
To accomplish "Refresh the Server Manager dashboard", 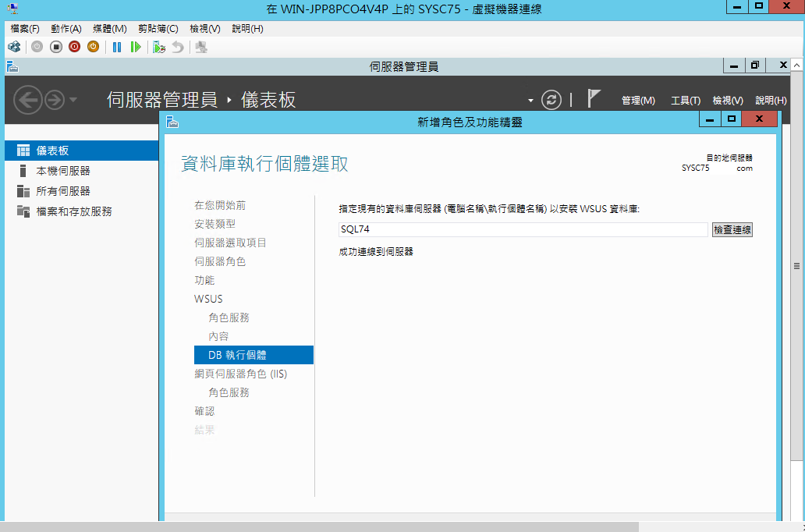I will pyautogui.click(x=551, y=100).
